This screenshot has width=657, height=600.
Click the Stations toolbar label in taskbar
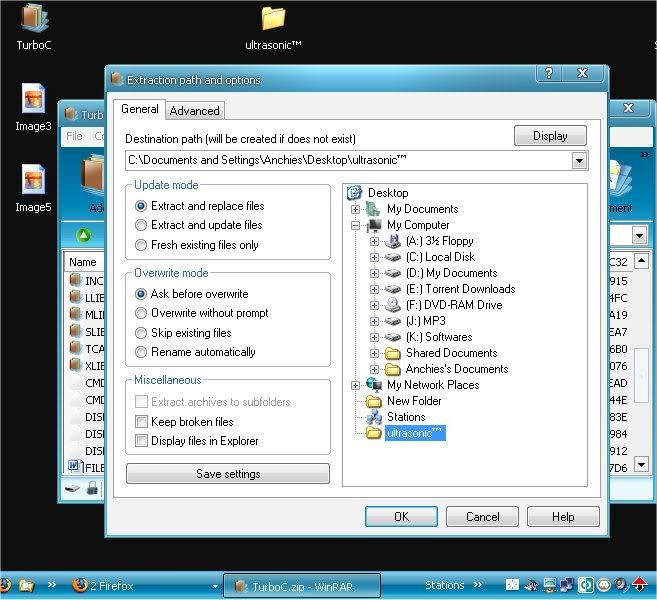click(x=445, y=585)
